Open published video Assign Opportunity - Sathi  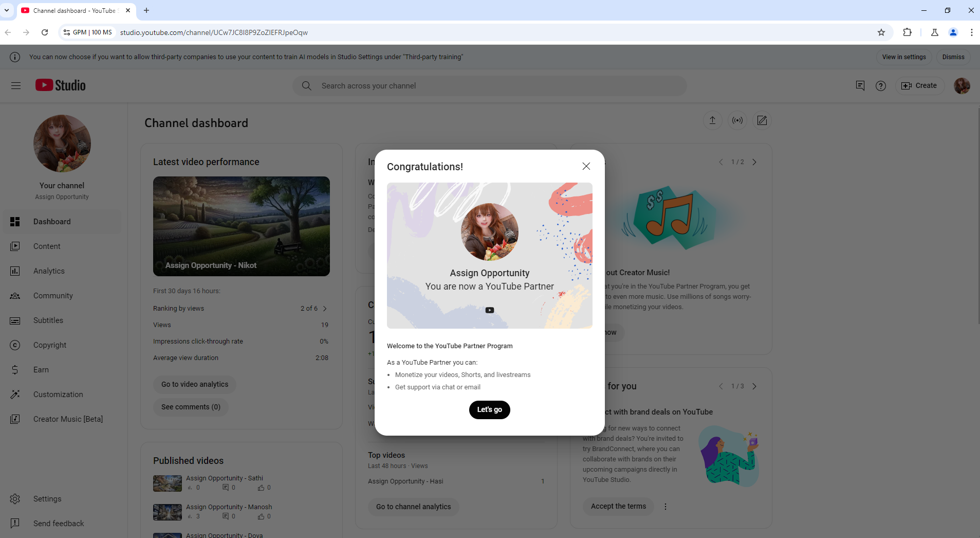(225, 478)
